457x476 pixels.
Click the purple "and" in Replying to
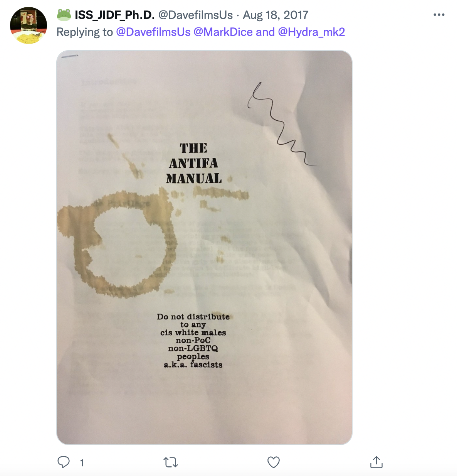[265, 32]
